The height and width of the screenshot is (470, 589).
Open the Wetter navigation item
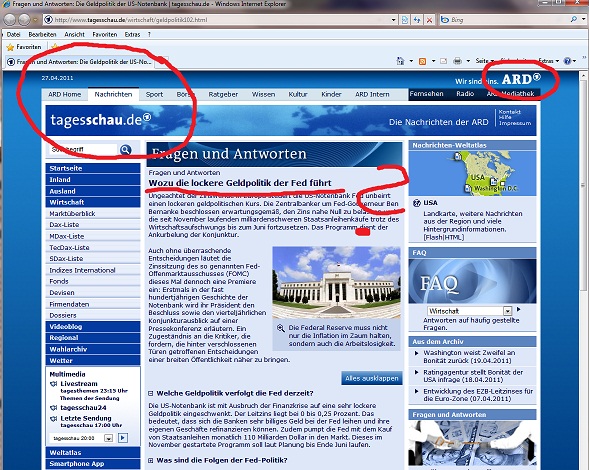pyautogui.click(x=93, y=361)
